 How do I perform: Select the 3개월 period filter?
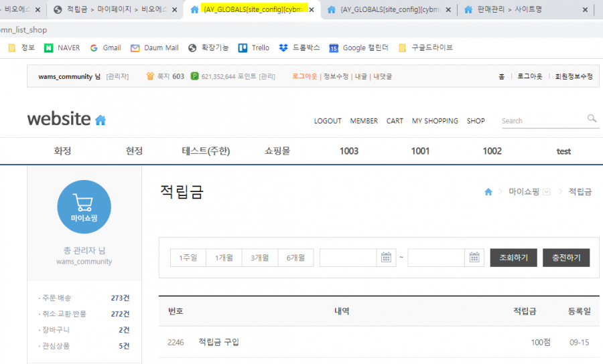(x=260, y=258)
